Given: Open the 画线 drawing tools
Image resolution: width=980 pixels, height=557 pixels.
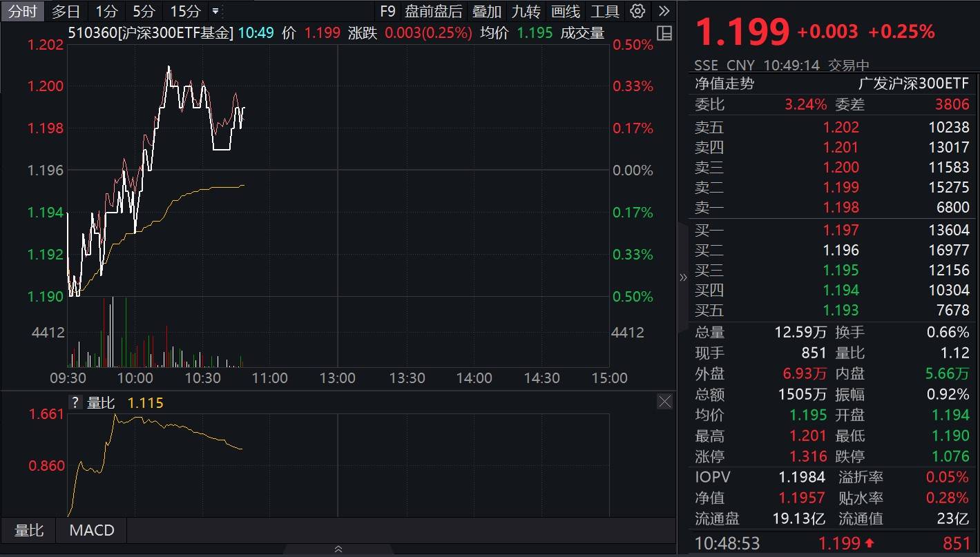Looking at the screenshot, I should (565, 11).
